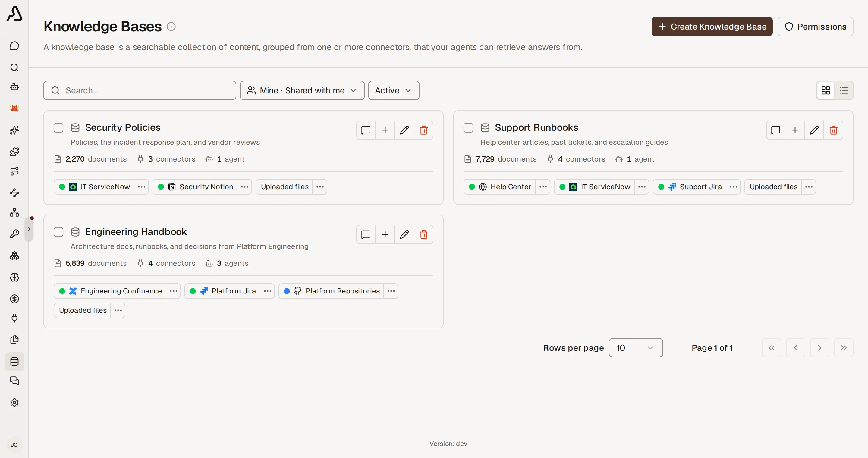The height and width of the screenshot is (458, 868).
Task: Open the Support Jira connector chip
Action: coord(690,187)
